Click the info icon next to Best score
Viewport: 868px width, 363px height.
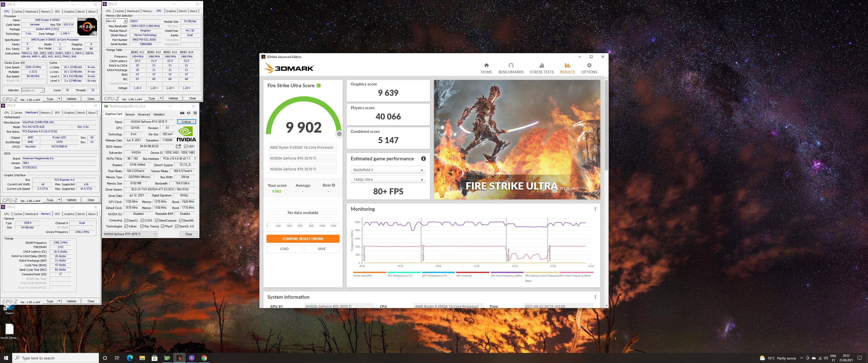(333, 185)
